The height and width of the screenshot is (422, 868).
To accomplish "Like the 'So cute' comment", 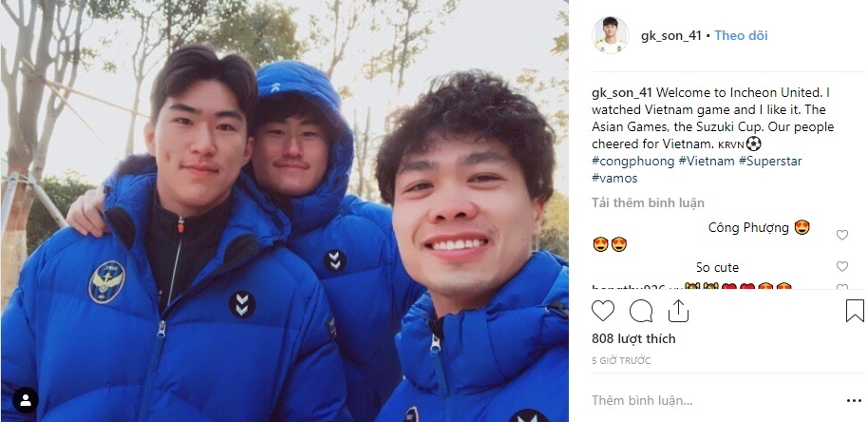I will click(x=842, y=266).
